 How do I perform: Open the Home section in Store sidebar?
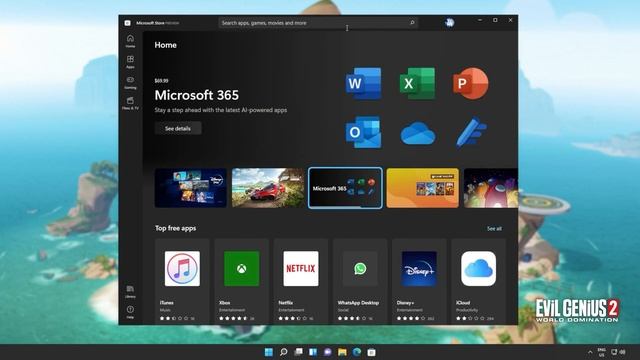click(x=130, y=41)
